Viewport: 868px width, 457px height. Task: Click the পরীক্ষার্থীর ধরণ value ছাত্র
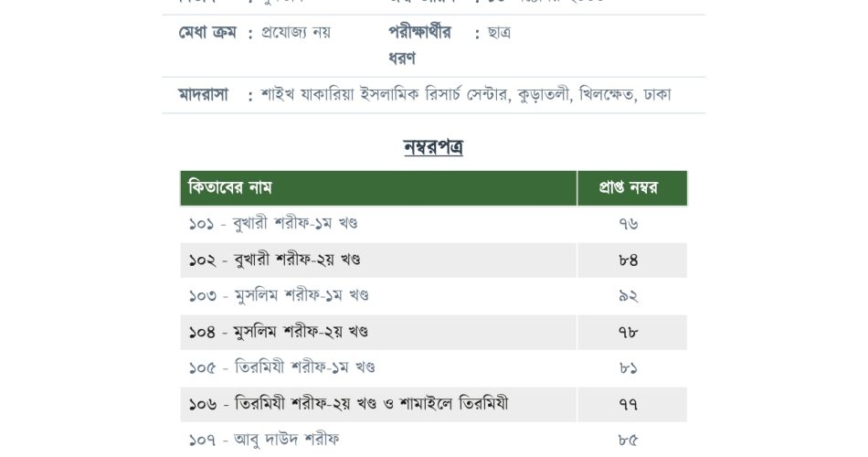[x=499, y=32]
